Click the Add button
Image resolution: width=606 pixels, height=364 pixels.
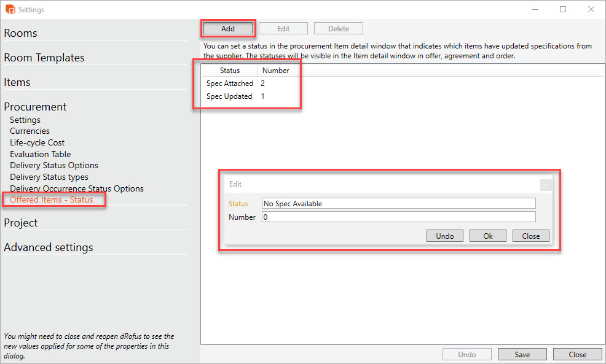tap(228, 29)
